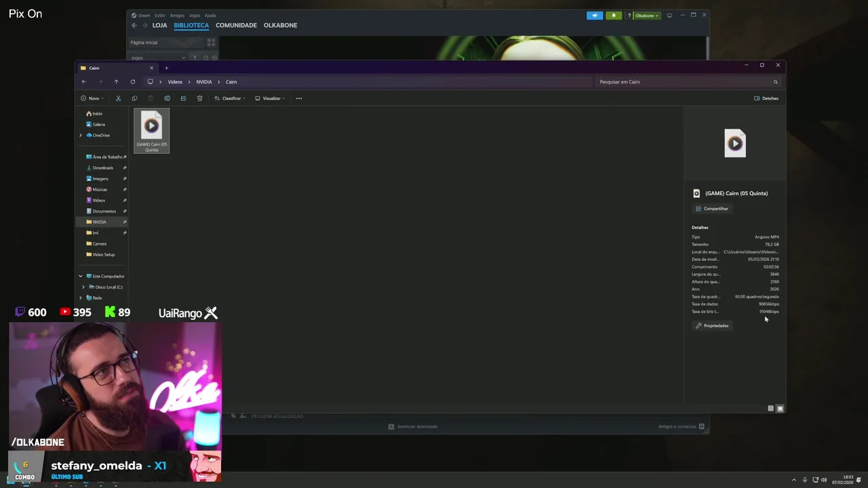
Task: Open the Iml folder in sidebar
Action: [92, 233]
